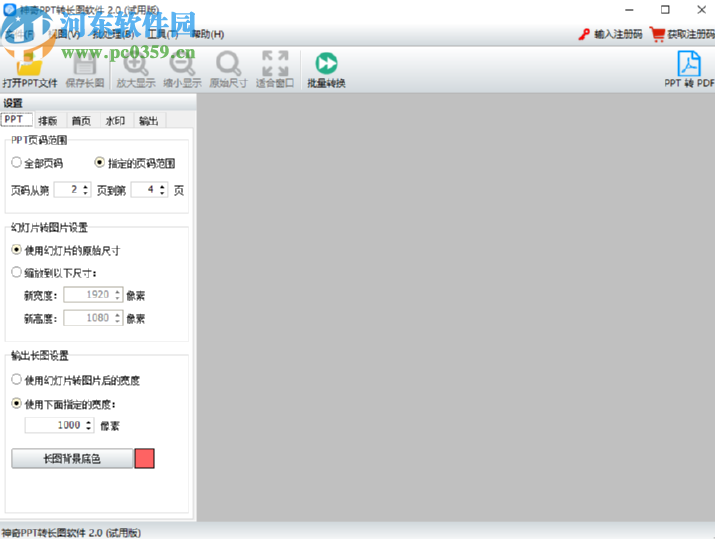715x539 pixels.
Task: Select the 全部页码 radio option
Action: click(16, 162)
